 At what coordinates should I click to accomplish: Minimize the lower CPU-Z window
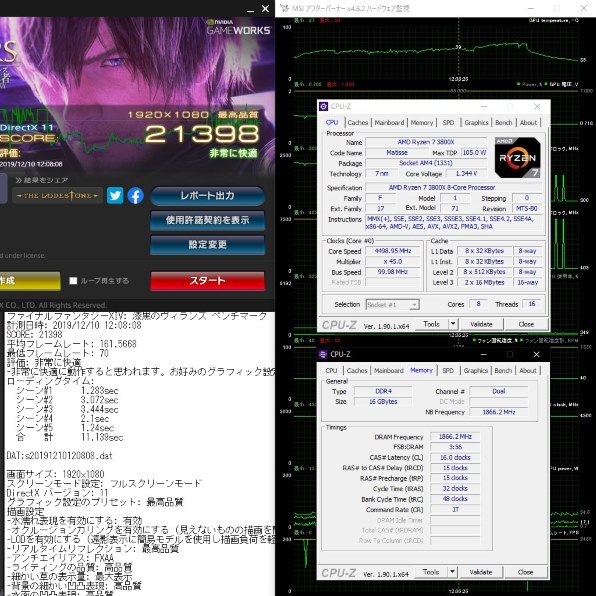point(483,354)
